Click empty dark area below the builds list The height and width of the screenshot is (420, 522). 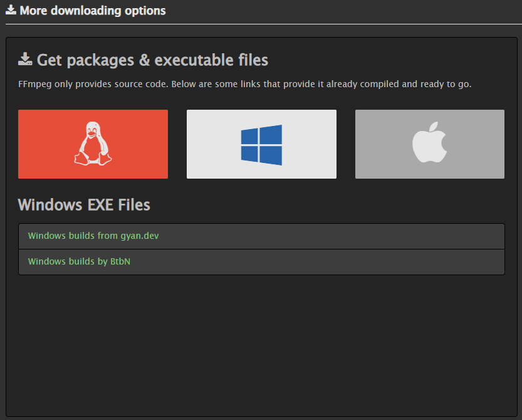[x=261, y=345]
